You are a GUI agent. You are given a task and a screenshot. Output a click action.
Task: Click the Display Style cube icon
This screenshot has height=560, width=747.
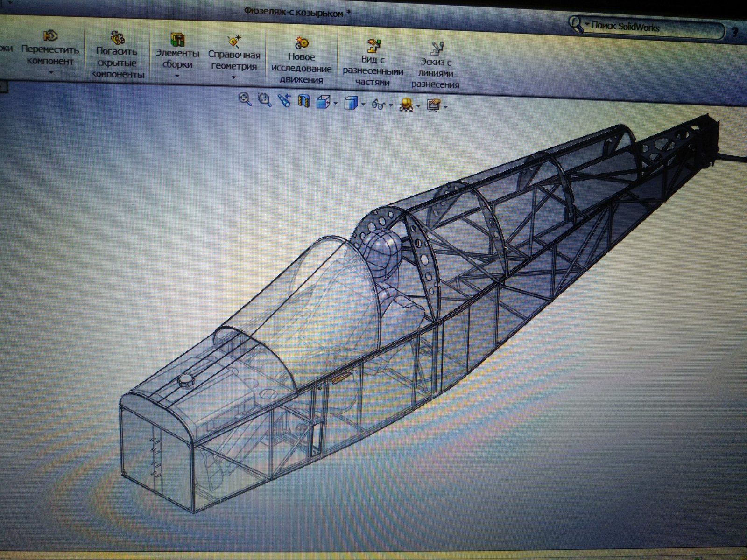[x=351, y=103]
